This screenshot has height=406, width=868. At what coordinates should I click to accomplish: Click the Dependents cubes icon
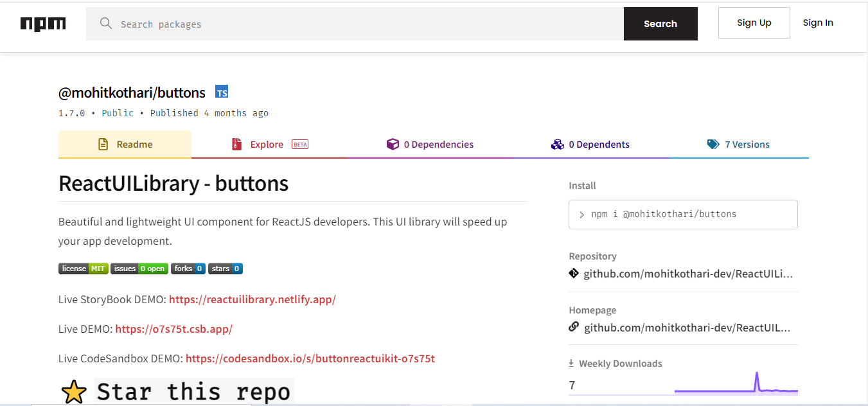pyautogui.click(x=558, y=145)
